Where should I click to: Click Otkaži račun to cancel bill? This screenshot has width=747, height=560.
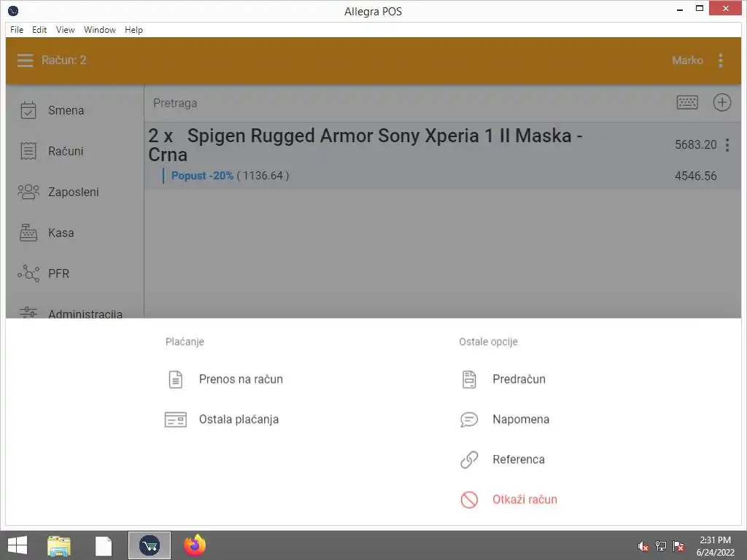pyautogui.click(x=525, y=499)
